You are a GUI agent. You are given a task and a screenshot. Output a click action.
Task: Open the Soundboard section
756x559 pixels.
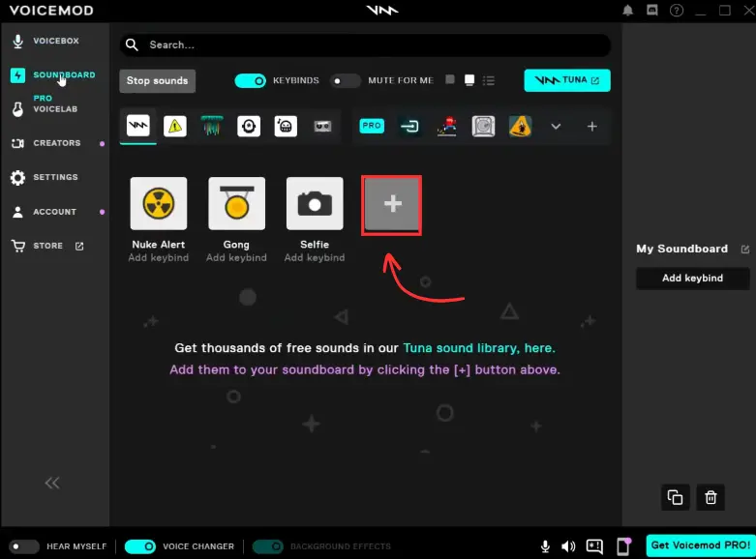click(53, 75)
